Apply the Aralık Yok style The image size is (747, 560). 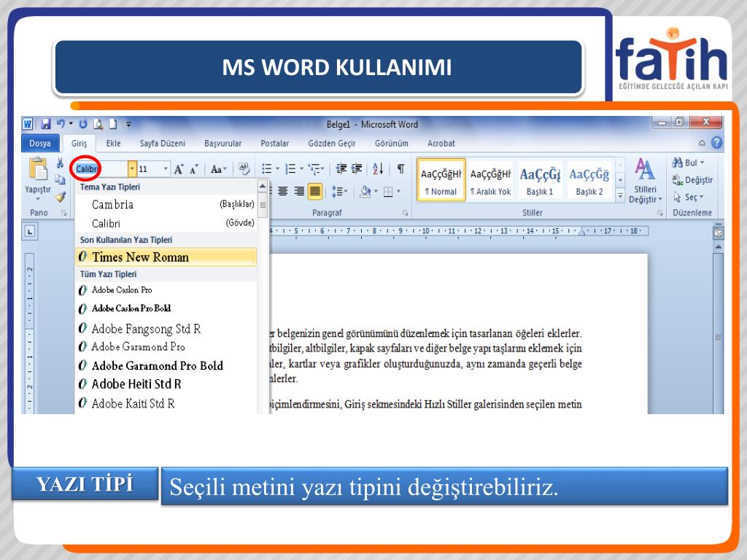click(x=491, y=181)
